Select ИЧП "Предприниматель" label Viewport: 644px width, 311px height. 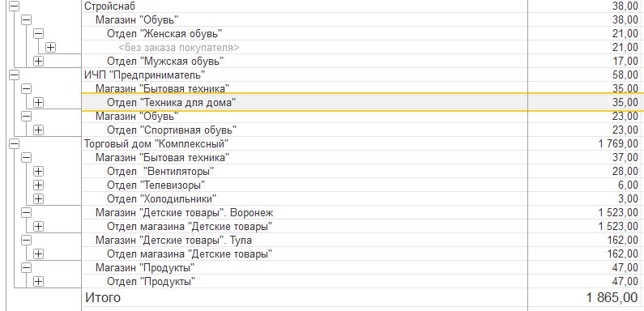144,75
